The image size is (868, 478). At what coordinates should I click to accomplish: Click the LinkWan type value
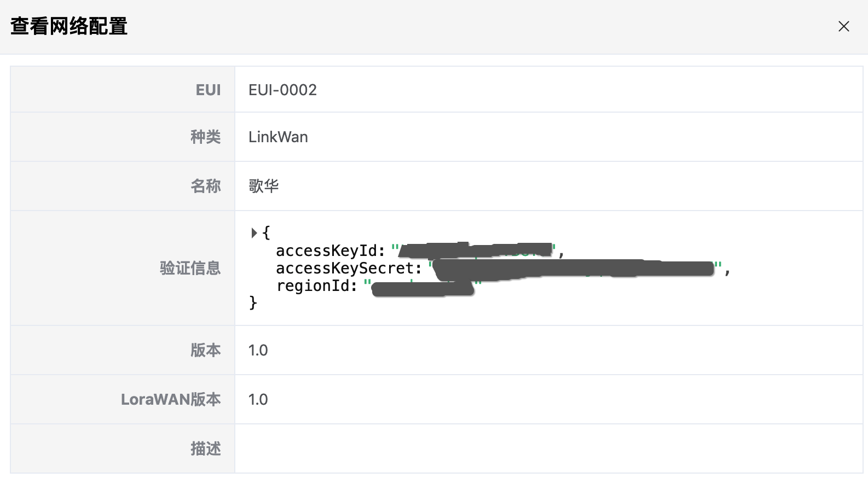pos(278,137)
